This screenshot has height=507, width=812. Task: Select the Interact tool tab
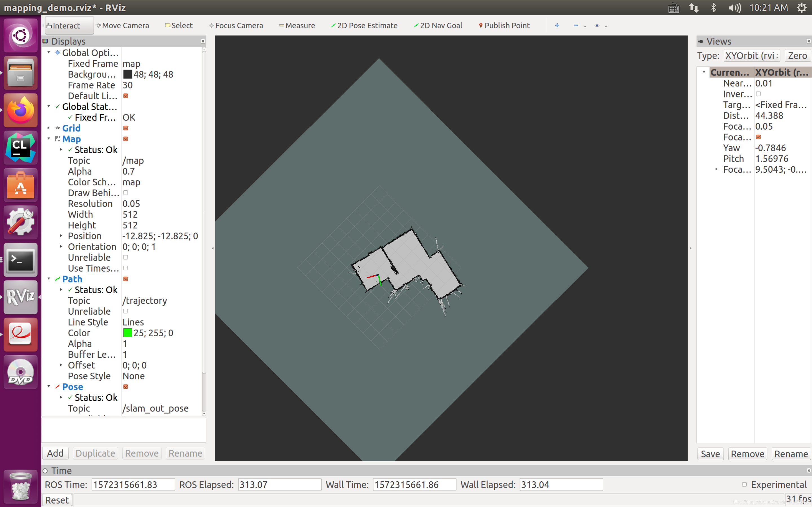tap(69, 25)
